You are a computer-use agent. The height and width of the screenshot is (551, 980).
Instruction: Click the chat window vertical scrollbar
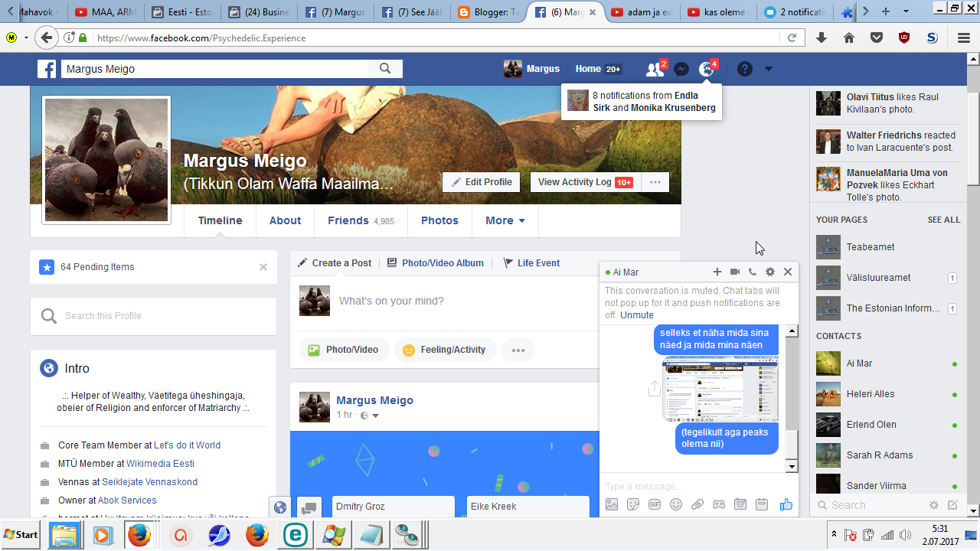pos(792,398)
